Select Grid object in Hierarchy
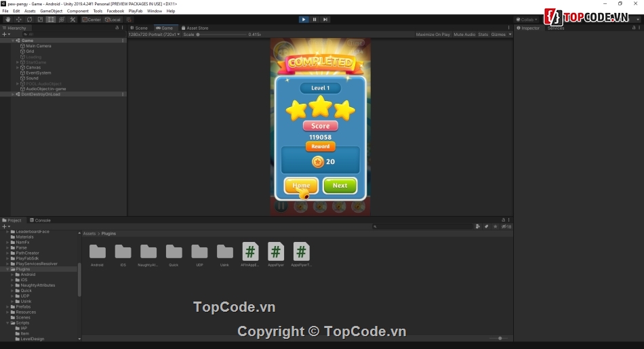 [30, 52]
